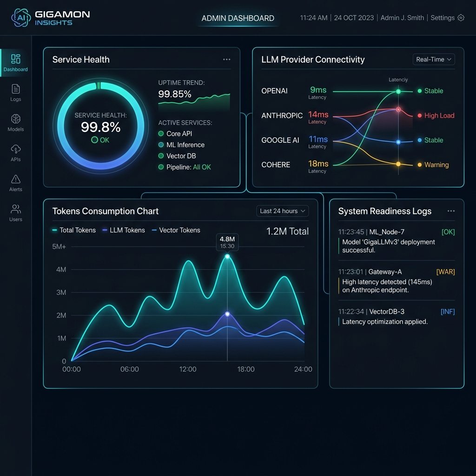The height and width of the screenshot is (476, 476).
Task: Click the 4.8M 15.30 tooltip
Action: 227,242
